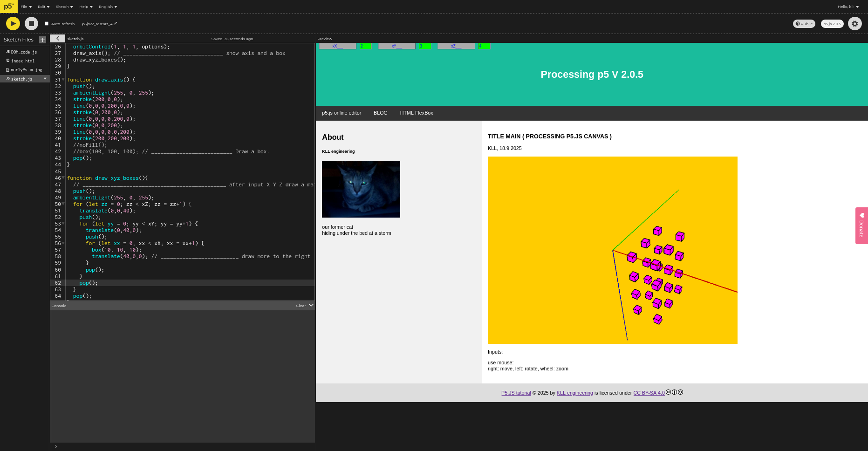Enable the Auto-refresh checkbox
This screenshot has height=451, width=868.
pyautogui.click(x=47, y=24)
